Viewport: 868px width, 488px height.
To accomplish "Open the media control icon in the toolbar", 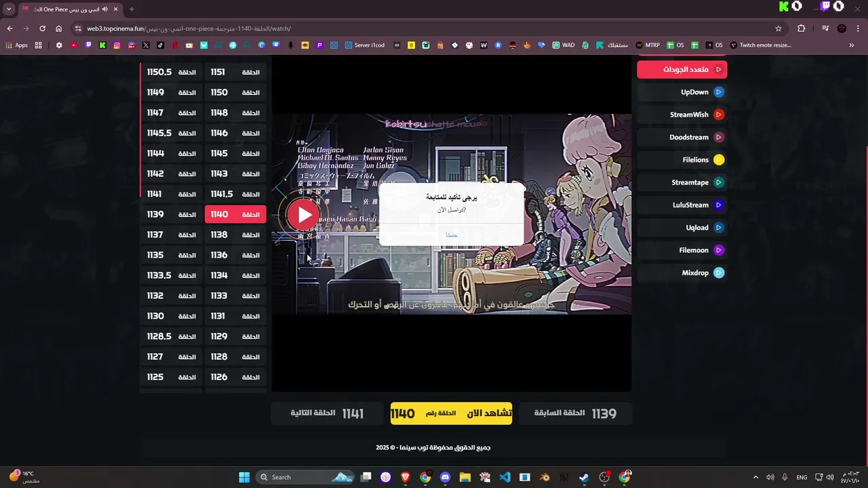I will pyautogui.click(x=825, y=28).
